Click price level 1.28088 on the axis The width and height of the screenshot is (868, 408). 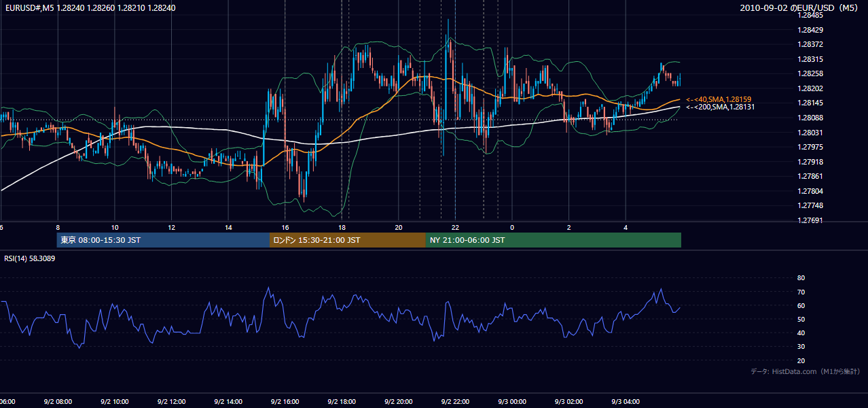pyautogui.click(x=810, y=118)
